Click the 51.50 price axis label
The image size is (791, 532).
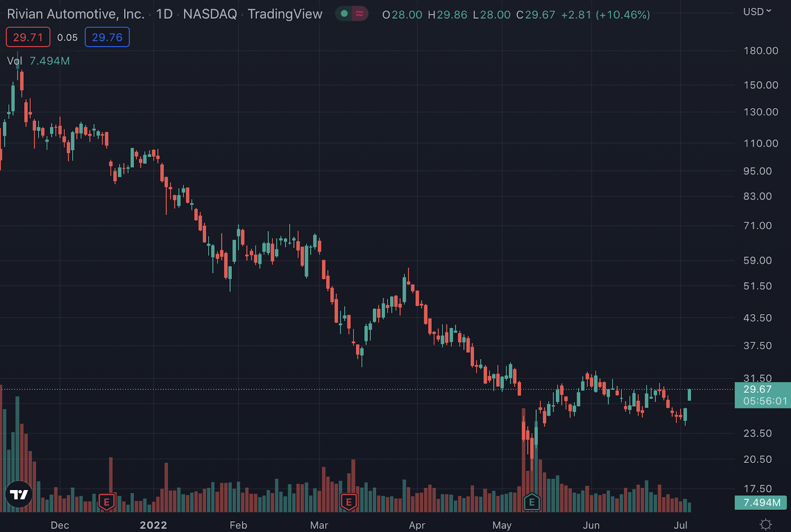[x=757, y=286]
